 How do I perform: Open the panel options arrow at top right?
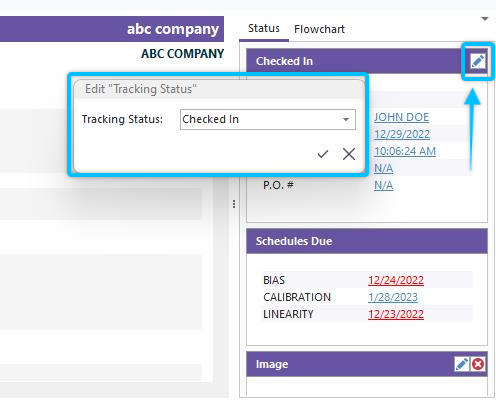[485, 19]
